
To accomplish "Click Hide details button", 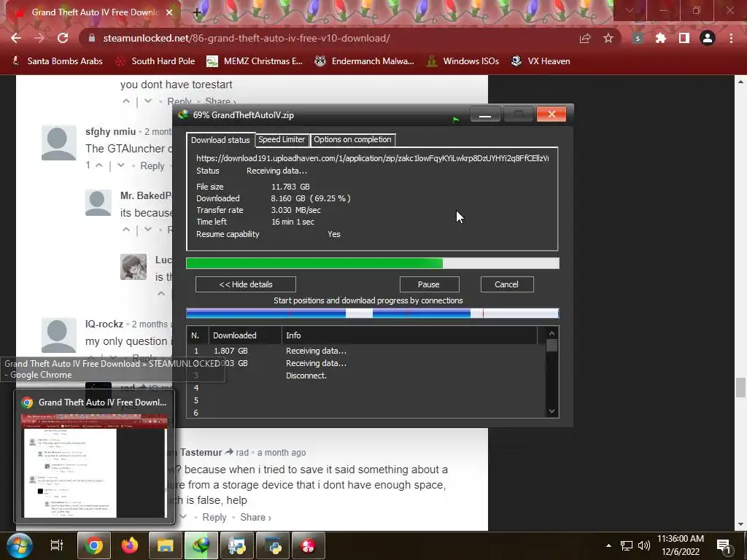I will coord(246,284).
